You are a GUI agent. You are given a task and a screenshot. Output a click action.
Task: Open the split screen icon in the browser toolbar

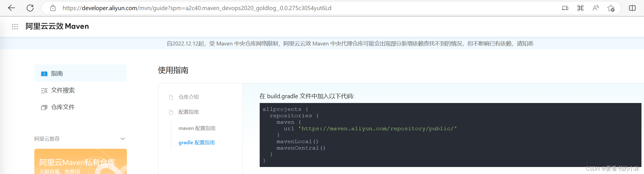pos(632,8)
